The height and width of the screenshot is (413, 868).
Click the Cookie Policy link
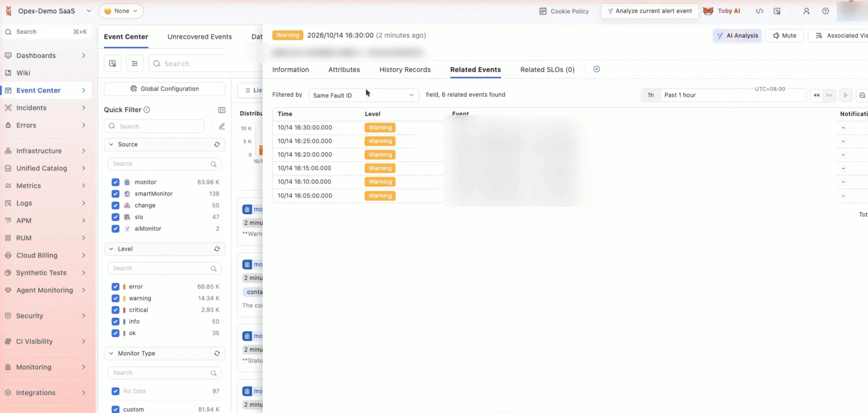pyautogui.click(x=564, y=11)
